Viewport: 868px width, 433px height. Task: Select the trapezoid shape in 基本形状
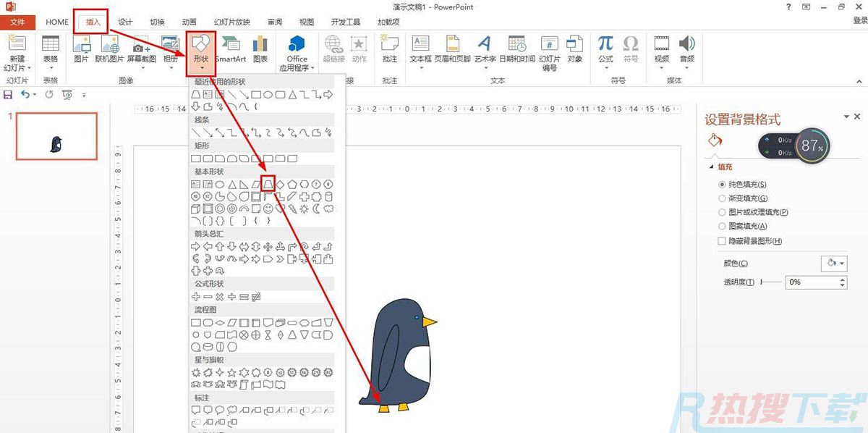268,184
